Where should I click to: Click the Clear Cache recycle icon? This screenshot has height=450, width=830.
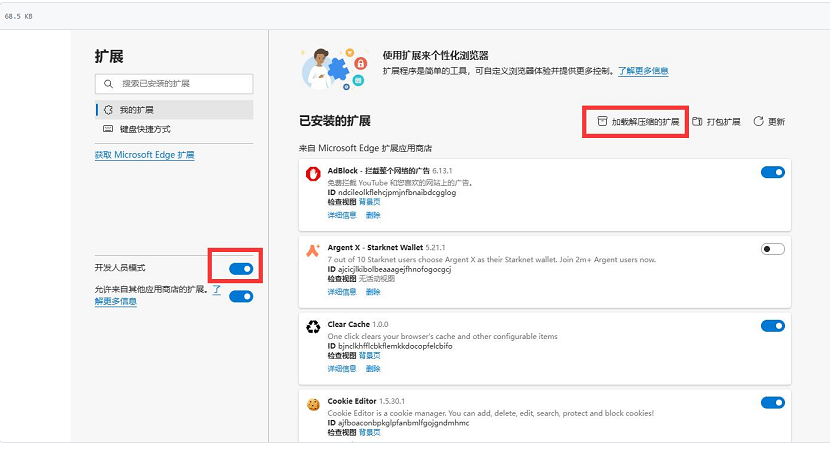tap(312, 326)
